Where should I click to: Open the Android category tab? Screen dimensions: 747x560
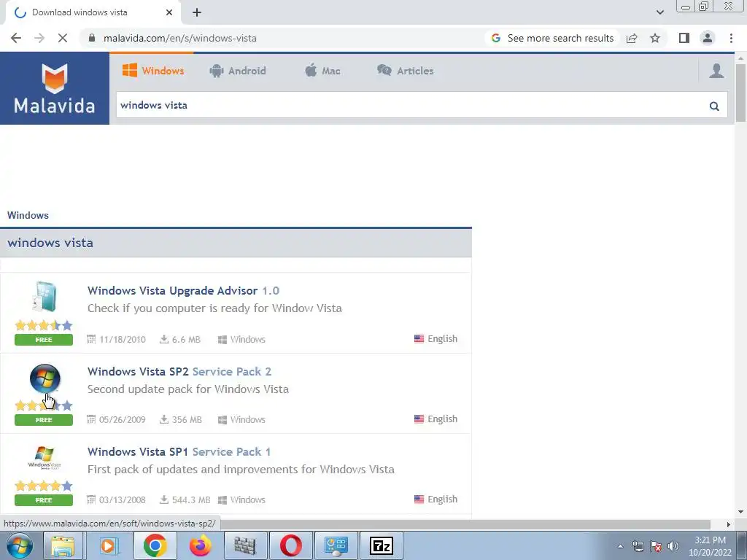click(x=237, y=71)
